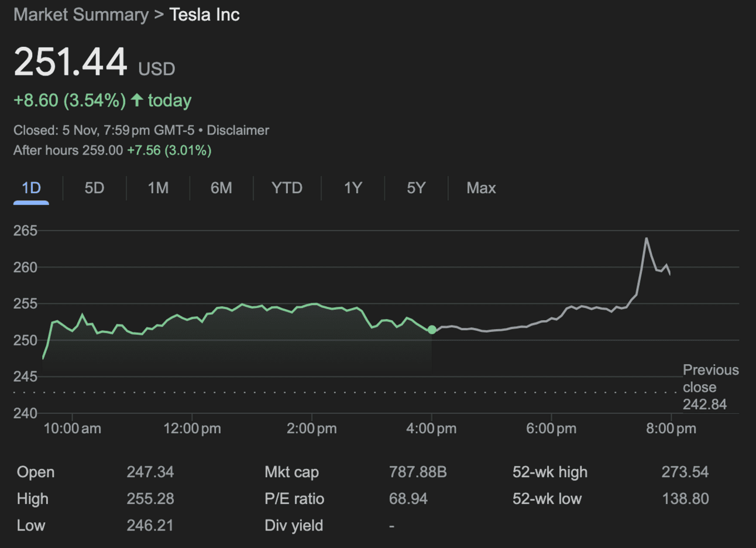Image resolution: width=756 pixels, height=548 pixels.
Task: Click the Tesla Inc title
Action: click(x=204, y=15)
